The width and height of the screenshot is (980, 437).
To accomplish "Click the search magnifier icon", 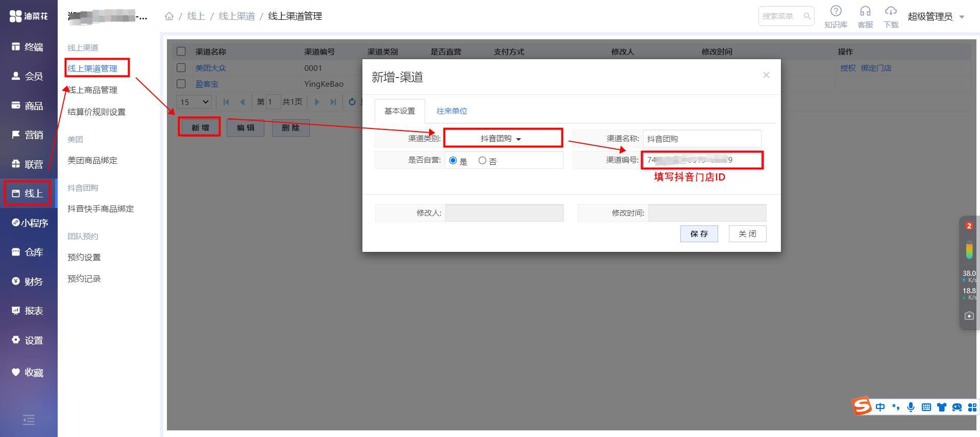I will 807,16.
